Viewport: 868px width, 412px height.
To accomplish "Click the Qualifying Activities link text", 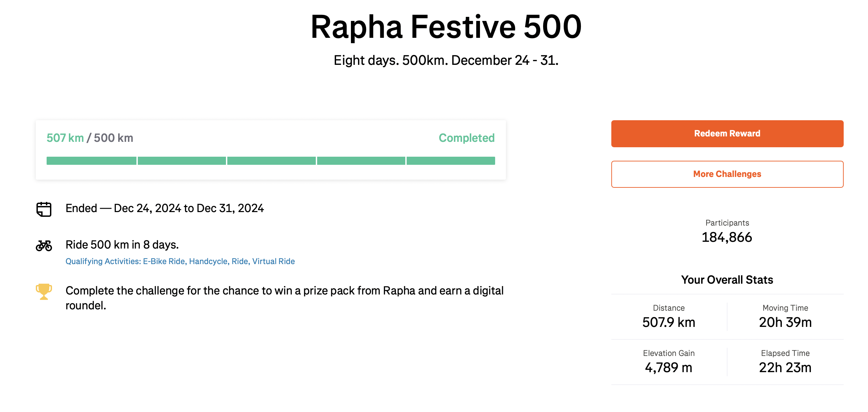I will pyautogui.click(x=180, y=261).
